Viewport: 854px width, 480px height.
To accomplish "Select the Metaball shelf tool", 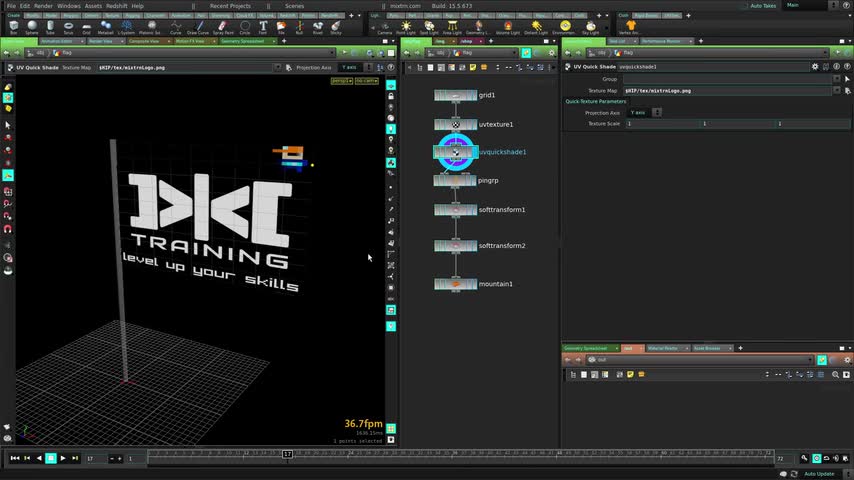I will pos(106,27).
